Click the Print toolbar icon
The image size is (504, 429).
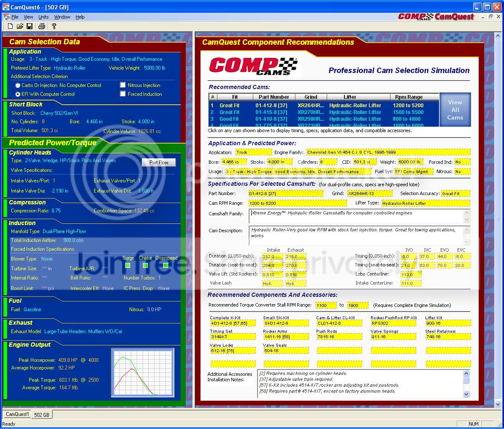[42, 26]
